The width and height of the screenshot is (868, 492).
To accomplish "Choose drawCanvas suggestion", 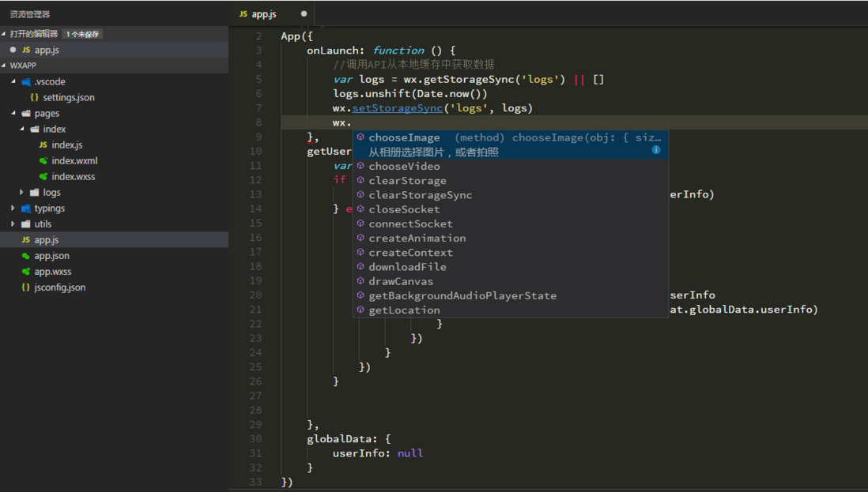I will [511, 281].
